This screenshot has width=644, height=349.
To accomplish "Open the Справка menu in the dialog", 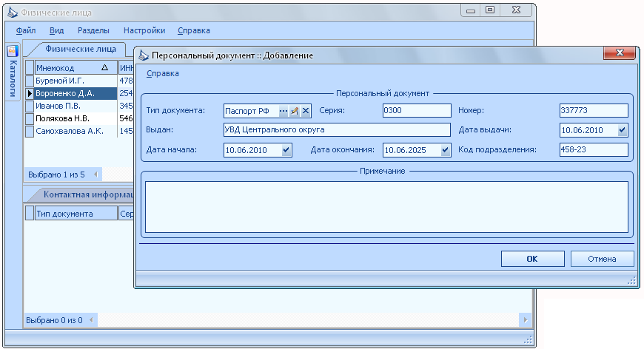I will coord(163,73).
